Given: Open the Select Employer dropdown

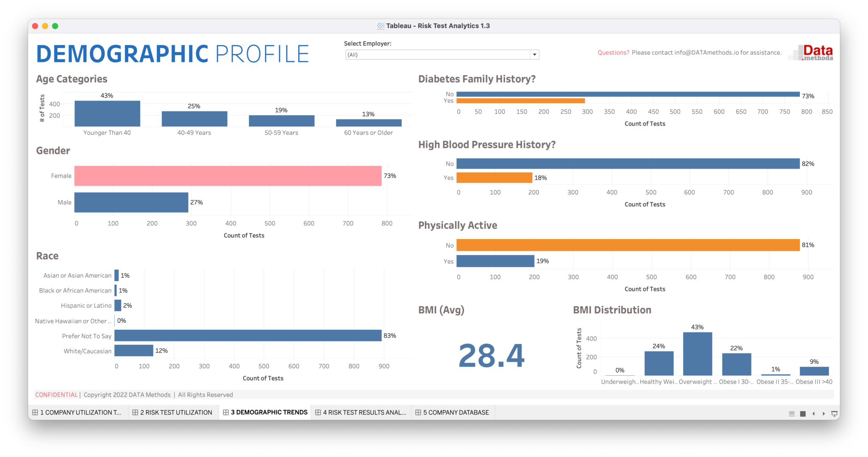Looking at the screenshot, I should (x=535, y=54).
